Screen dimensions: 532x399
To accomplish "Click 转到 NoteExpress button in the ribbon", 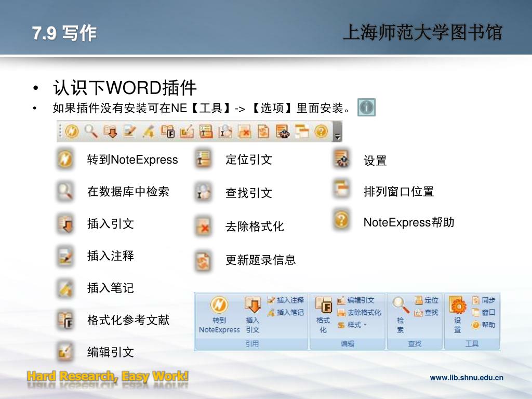I will point(219,315).
